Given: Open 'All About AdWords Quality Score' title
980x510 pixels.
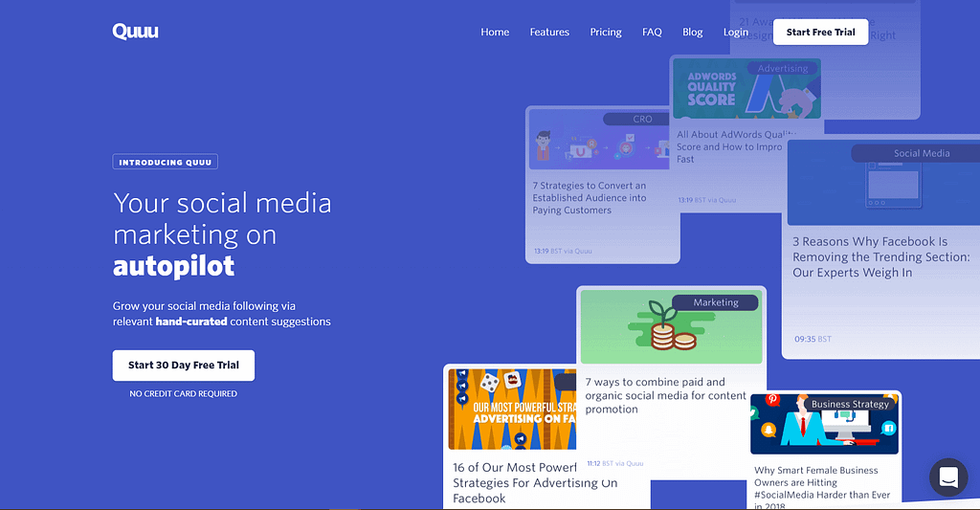Looking at the screenshot, I should [734, 146].
